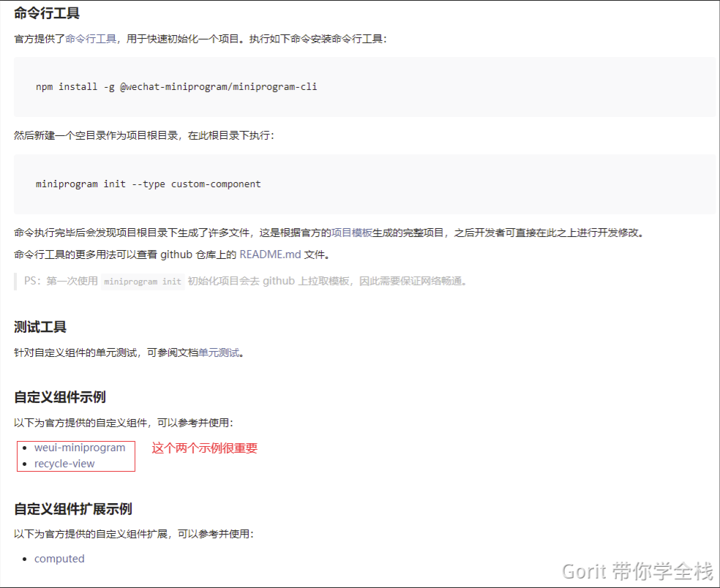The width and height of the screenshot is (720, 588).
Task: Click the red-boxed component example list
Action: click(75, 456)
